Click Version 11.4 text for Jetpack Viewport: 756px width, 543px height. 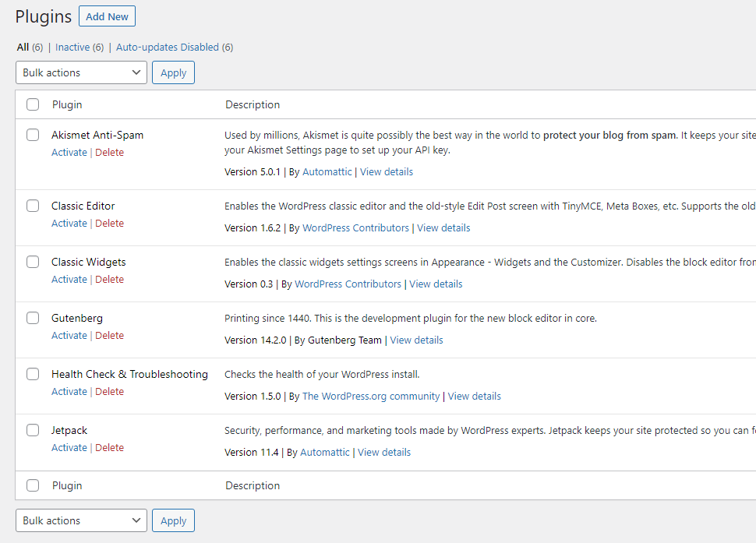pyautogui.click(x=251, y=452)
